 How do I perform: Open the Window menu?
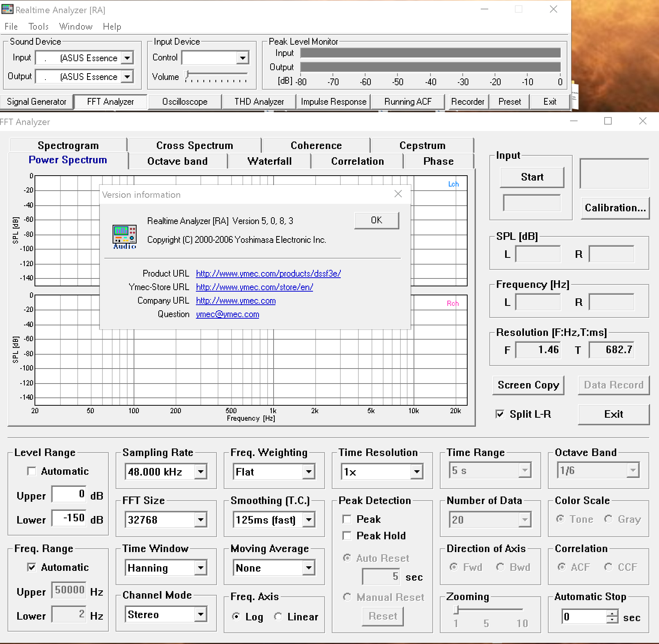pos(76,27)
